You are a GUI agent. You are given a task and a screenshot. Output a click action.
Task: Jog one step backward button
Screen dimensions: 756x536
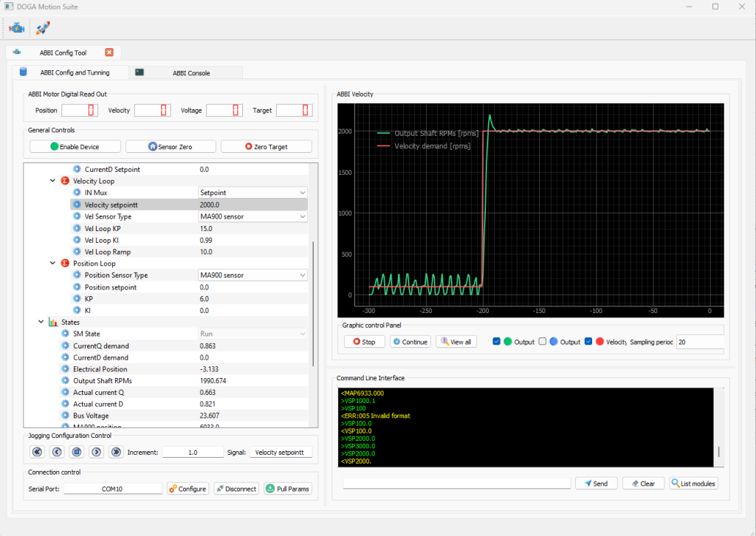pos(57,452)
